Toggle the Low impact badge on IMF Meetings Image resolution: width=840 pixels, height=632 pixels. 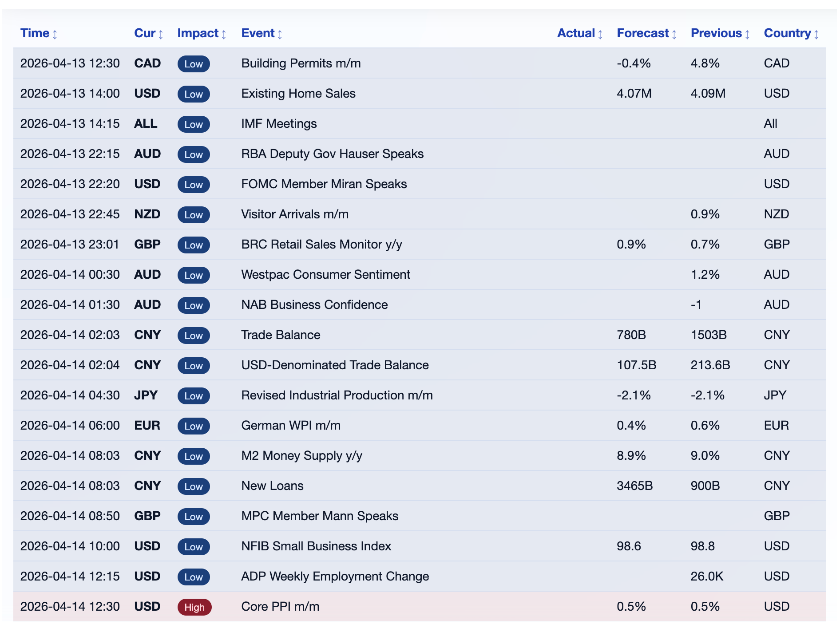(x=193, y=124)
